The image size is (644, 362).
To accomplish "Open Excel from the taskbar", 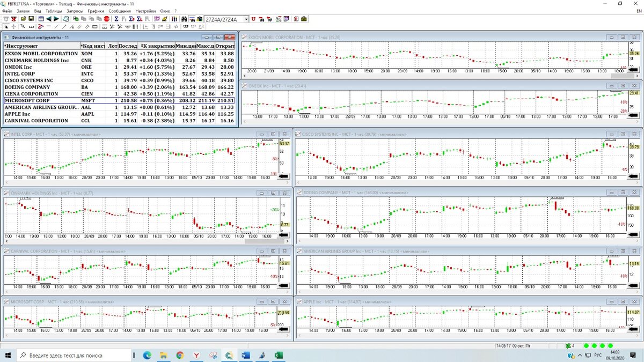I will (279, 355).
